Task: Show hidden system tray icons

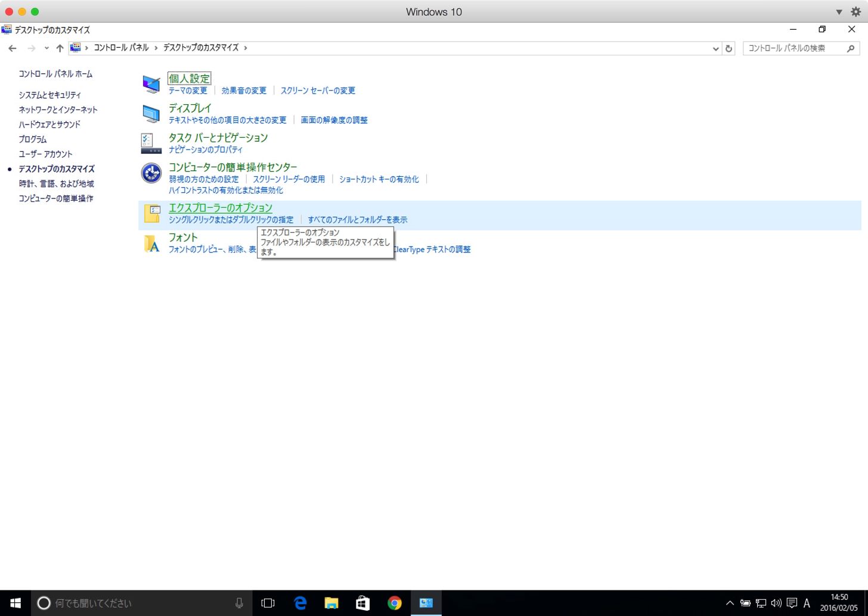Action: pos(730,603)
